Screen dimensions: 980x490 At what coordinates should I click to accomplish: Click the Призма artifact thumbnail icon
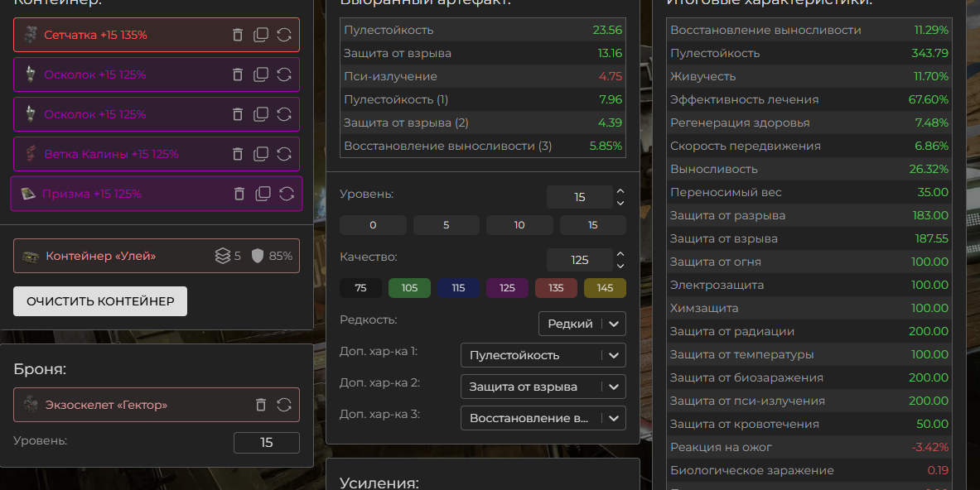point(28,195)
